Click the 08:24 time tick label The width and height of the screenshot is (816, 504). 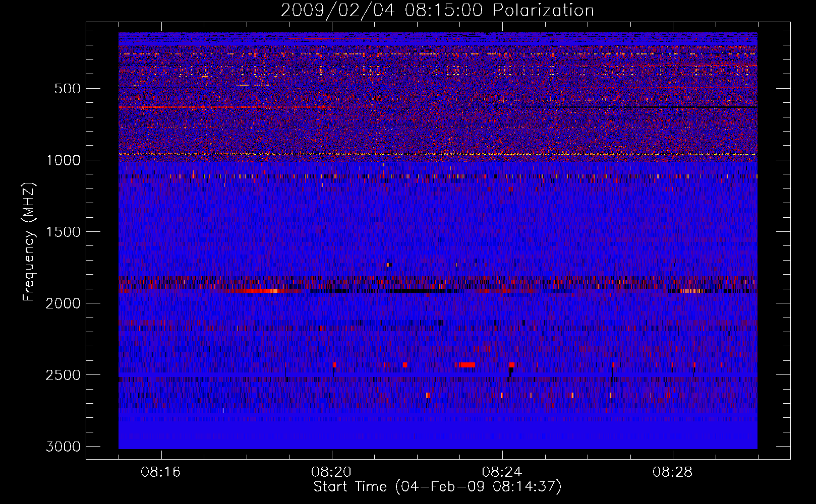(x=502, y=472)
